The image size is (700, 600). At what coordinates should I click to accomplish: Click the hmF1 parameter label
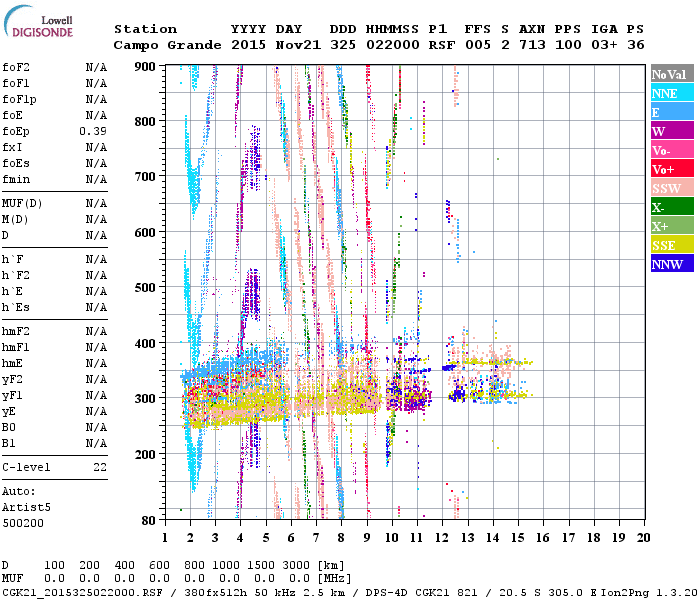[x=16, y=348]
